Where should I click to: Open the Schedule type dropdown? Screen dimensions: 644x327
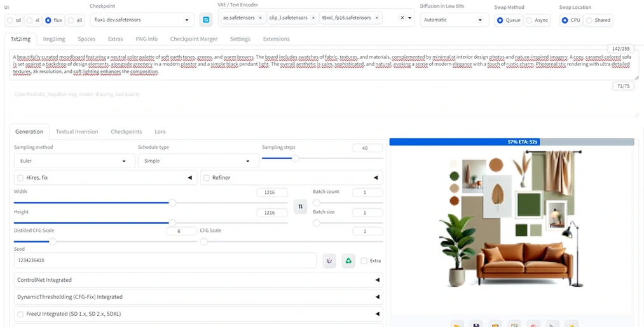[x=198, y=161]
